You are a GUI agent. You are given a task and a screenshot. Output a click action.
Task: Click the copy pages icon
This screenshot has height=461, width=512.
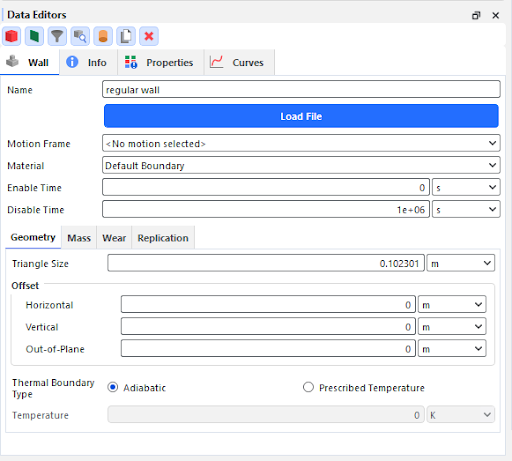[x=126, y=36]
